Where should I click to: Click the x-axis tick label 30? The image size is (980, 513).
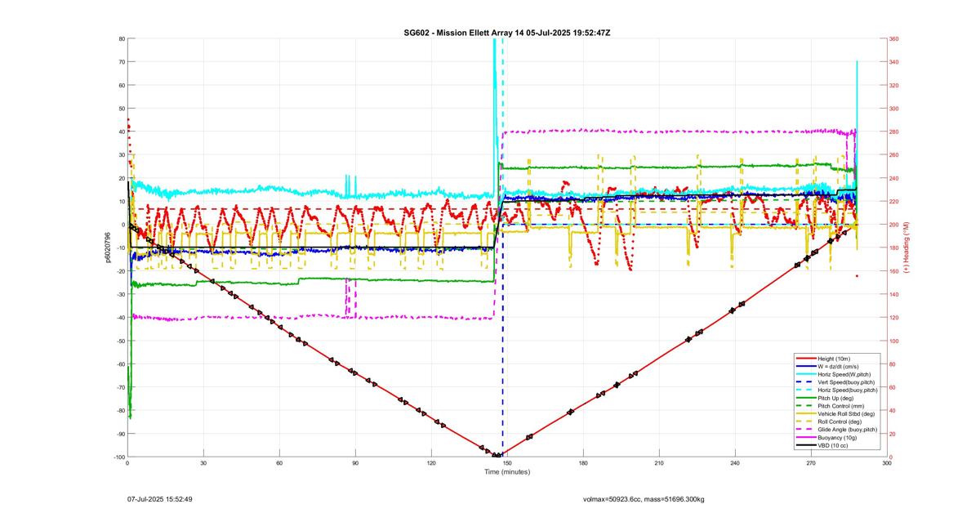click(203, 463)
